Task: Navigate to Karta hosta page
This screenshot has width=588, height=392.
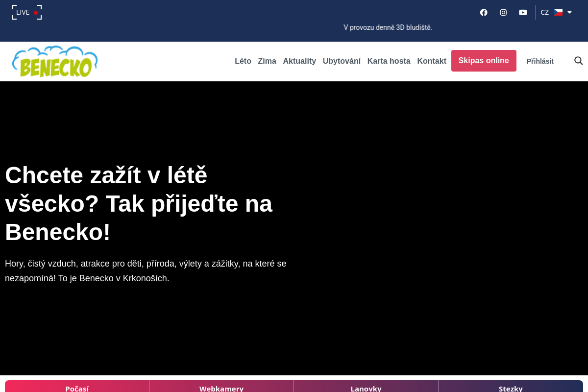Action: tap(389, 61)
